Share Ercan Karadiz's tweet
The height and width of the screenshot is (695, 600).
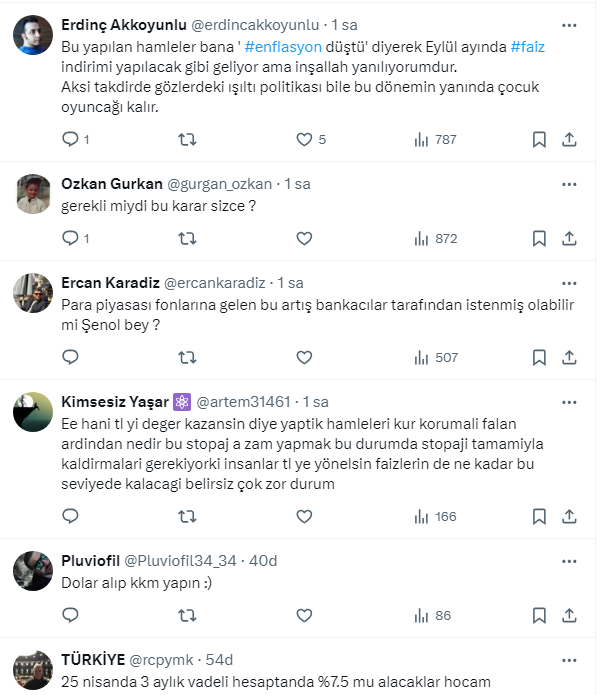(569, 357)
